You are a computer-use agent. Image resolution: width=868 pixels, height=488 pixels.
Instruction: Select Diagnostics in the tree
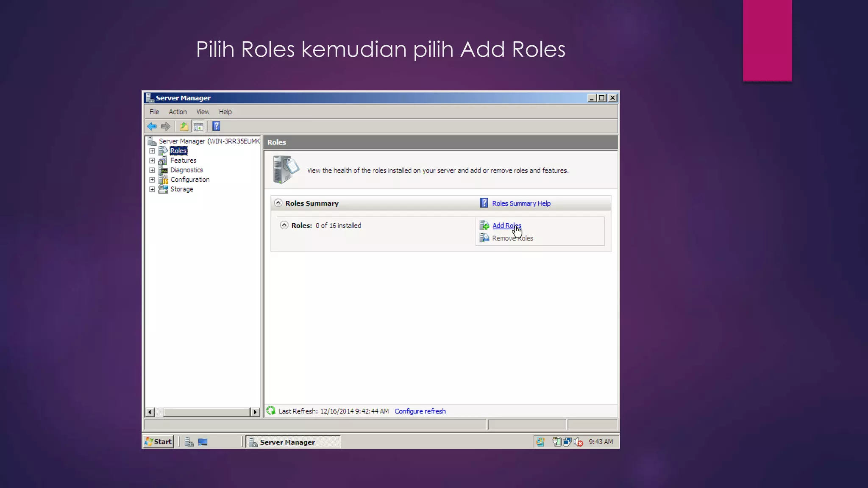coord(186,170)
